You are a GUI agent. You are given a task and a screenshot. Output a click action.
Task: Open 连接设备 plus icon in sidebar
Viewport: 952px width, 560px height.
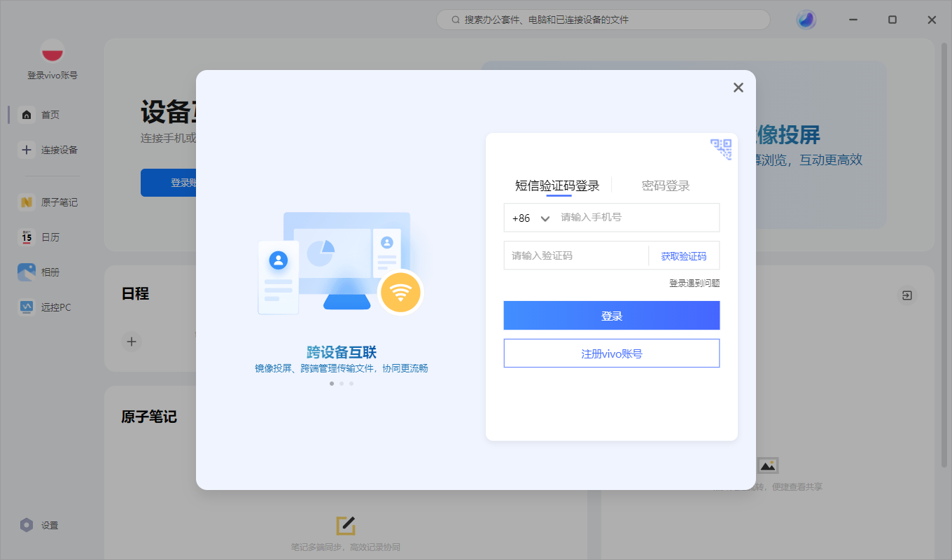pos(27,149)
